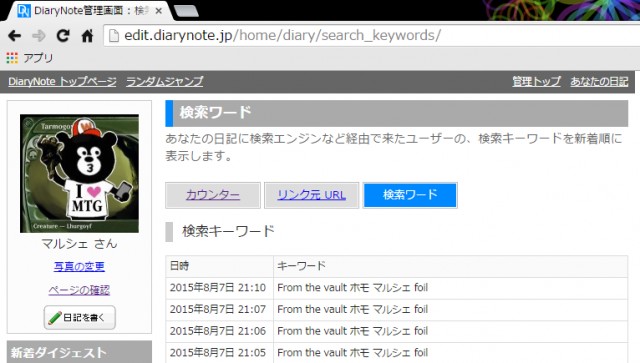Switch to リンク元 URL tab
The width and height of the screenshot is (640, 363).
tap(311, 195)
